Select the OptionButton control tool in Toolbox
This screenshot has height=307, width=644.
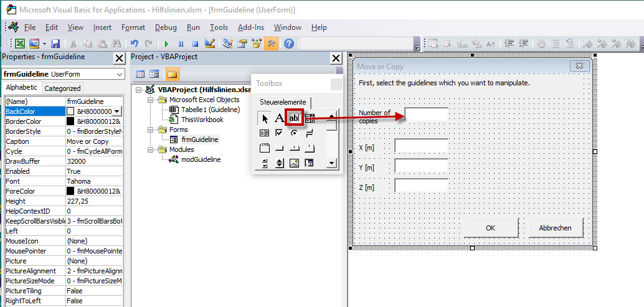(x=294, y=133)
